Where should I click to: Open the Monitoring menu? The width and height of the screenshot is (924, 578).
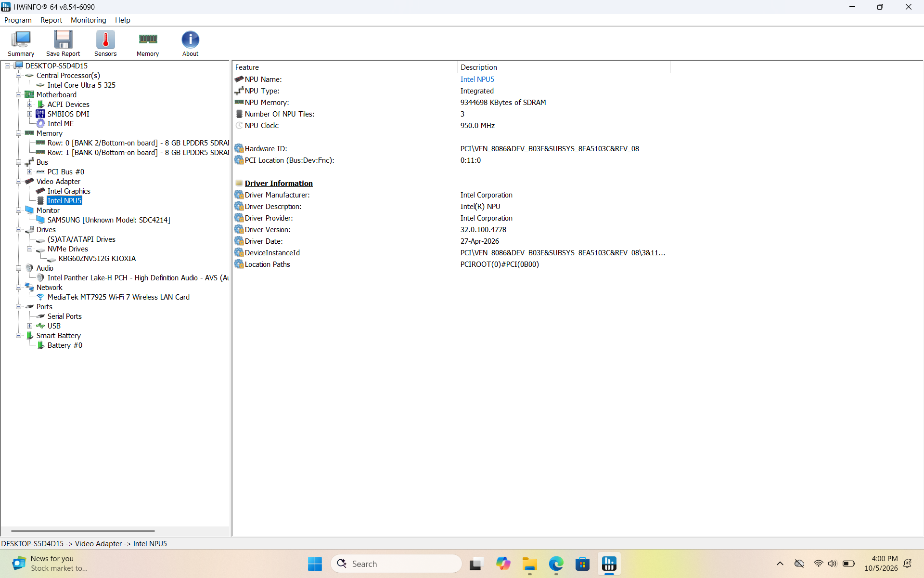(x=88, y=20)
